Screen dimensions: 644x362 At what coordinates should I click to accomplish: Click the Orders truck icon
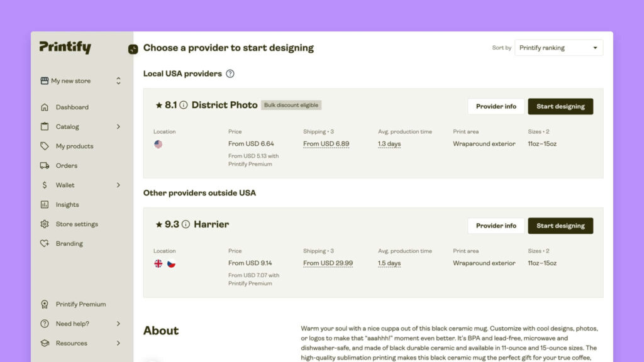(x=45, y=165)
